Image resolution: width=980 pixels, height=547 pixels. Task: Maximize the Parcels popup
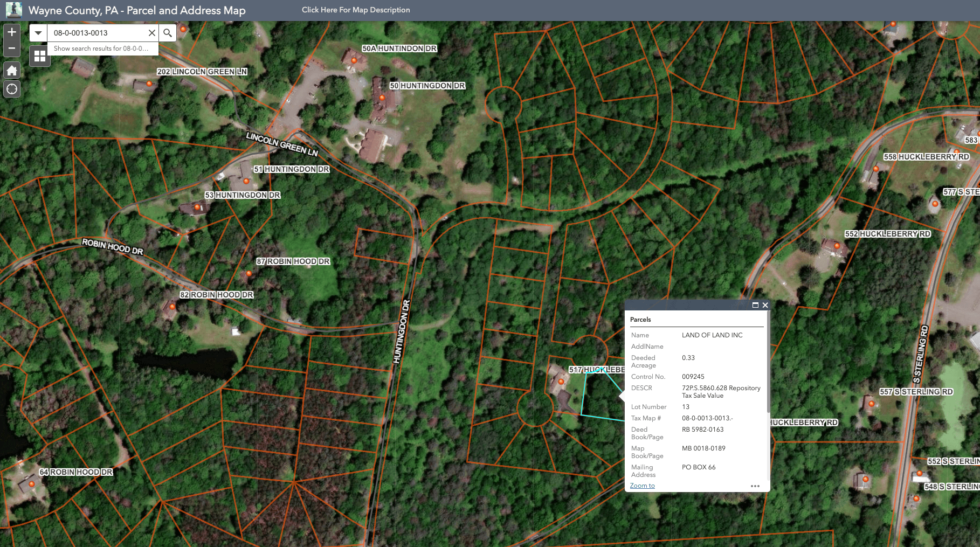(755, 305)
